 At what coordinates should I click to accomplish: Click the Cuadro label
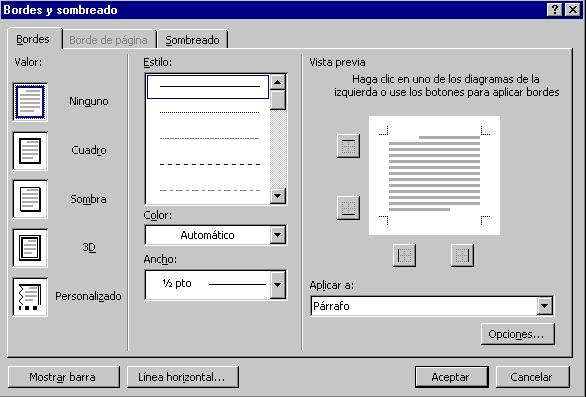[x=89, y=150]
